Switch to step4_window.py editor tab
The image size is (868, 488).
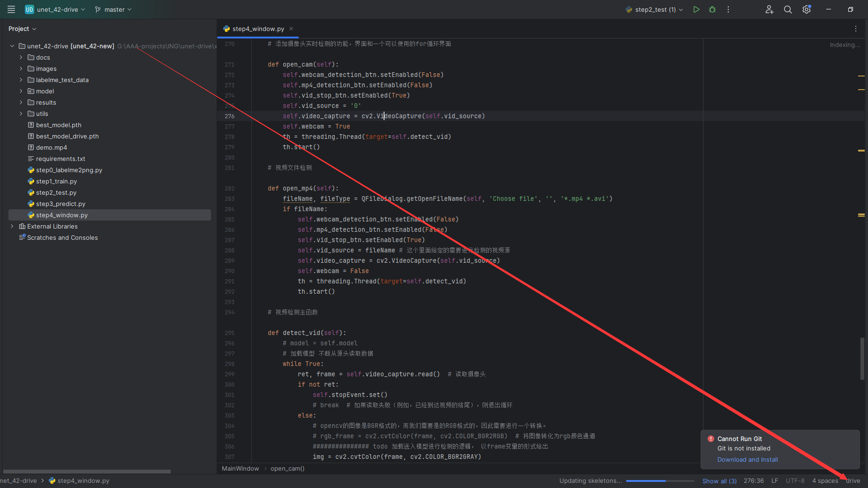coord(258,29)
